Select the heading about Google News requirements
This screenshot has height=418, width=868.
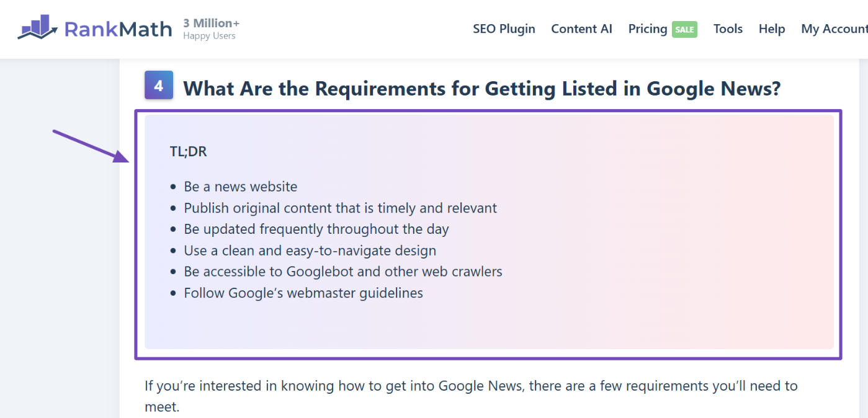coord(481,88)
